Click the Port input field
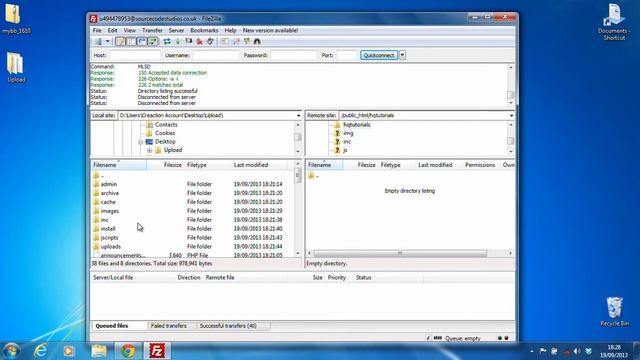Image resolution: width=640 pixels, height=360 pixels. tap(347, 55)
